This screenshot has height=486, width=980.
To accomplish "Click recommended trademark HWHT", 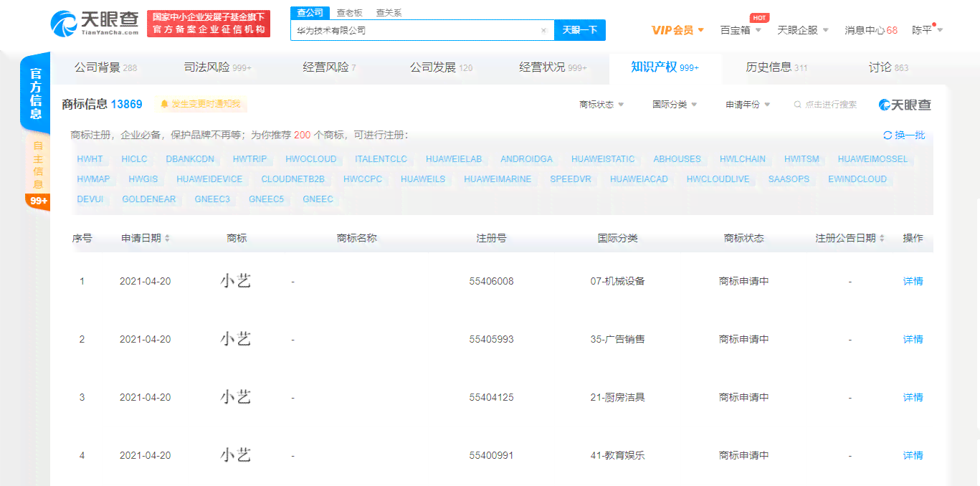I will tap(90, 159).
